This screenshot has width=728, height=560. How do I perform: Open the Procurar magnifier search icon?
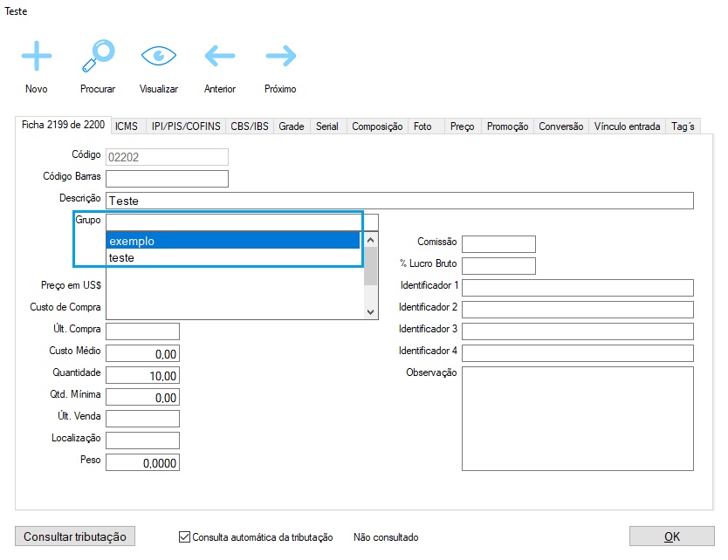point(98,57)
